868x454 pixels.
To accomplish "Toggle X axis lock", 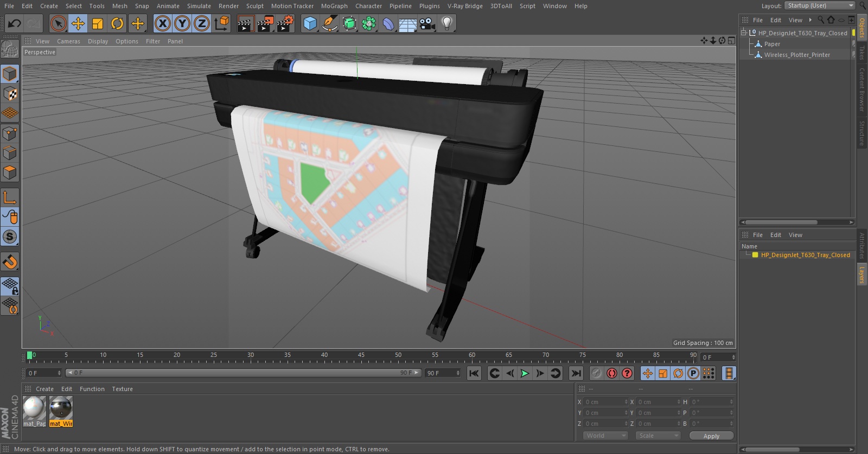I will tap(162, 23).
